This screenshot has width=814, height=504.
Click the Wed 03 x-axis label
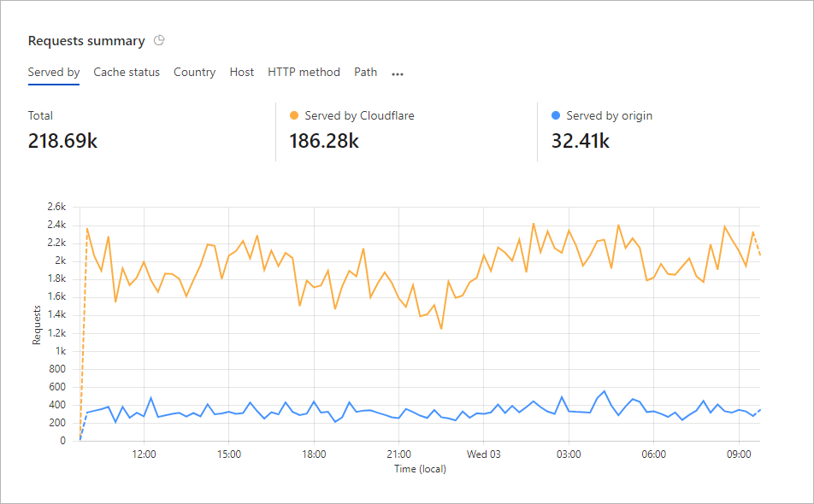pos(484,454)
